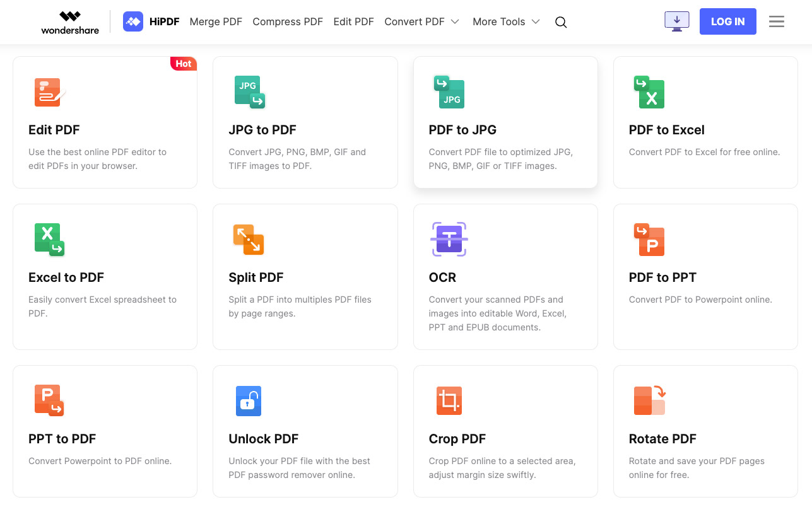
Task: Click the PDF to PPT card title
Action: click(x=662, y=277)
